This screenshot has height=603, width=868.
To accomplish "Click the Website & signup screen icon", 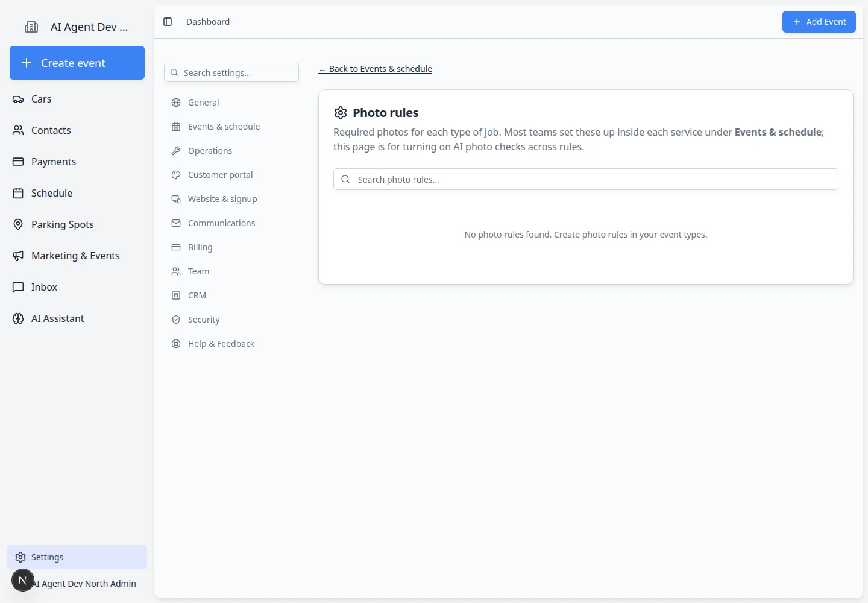I will [176, 199].
